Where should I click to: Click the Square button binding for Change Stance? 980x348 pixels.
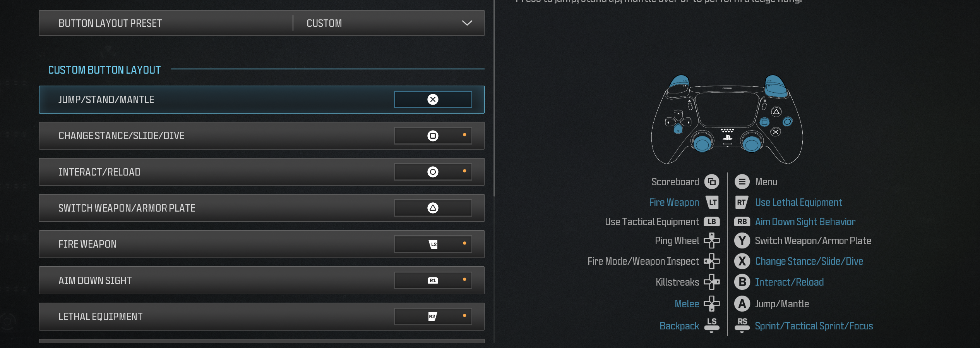[x=433, y=136]
